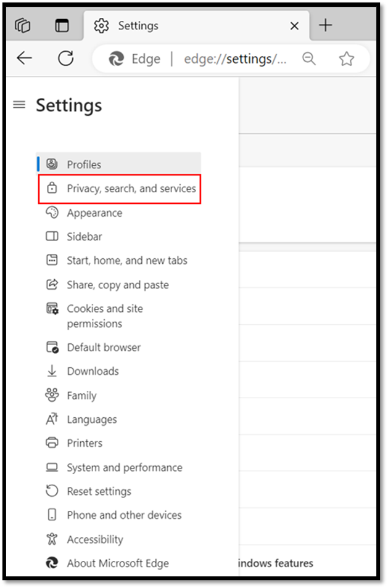388x588 pixels.
Task: Open Profiles settings section
Action: (x=84, y=165)
